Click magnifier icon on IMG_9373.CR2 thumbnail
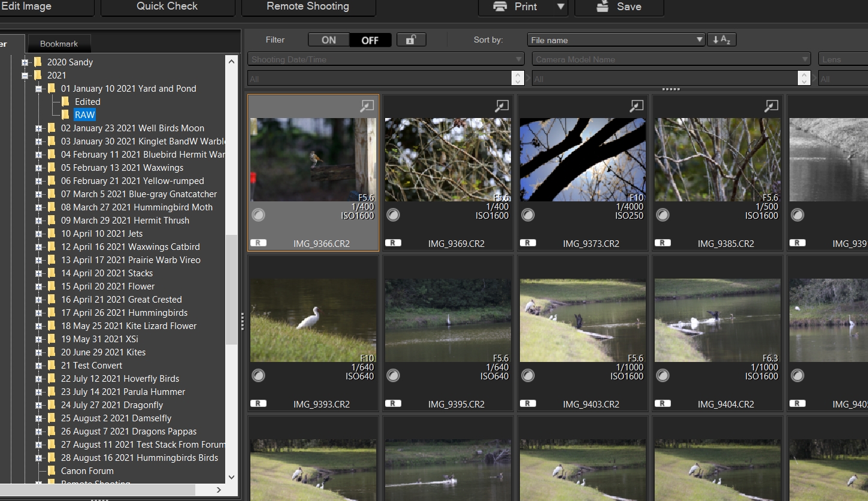This screenshot has width=868, height=501. click(636, 106)
